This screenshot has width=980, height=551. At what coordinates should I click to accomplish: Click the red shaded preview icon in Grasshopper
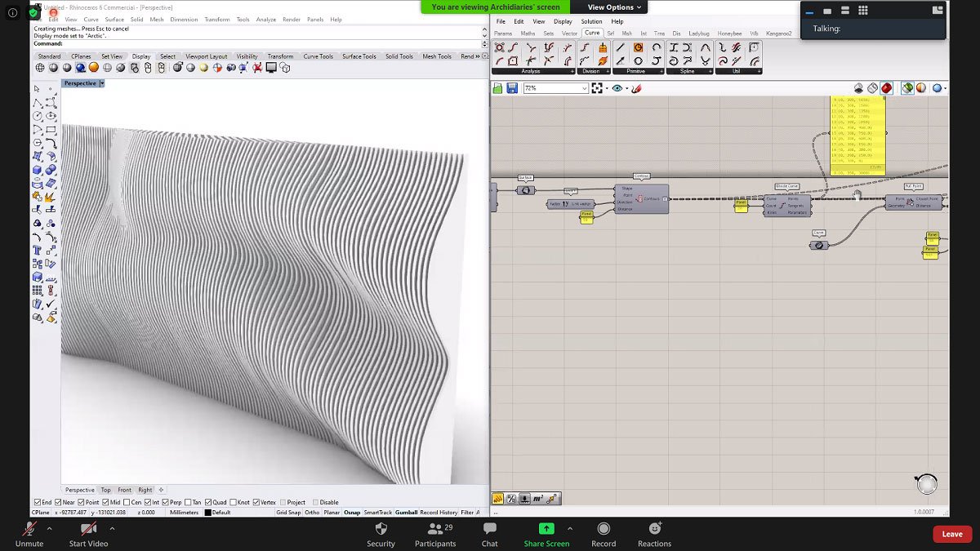(886, 88)
